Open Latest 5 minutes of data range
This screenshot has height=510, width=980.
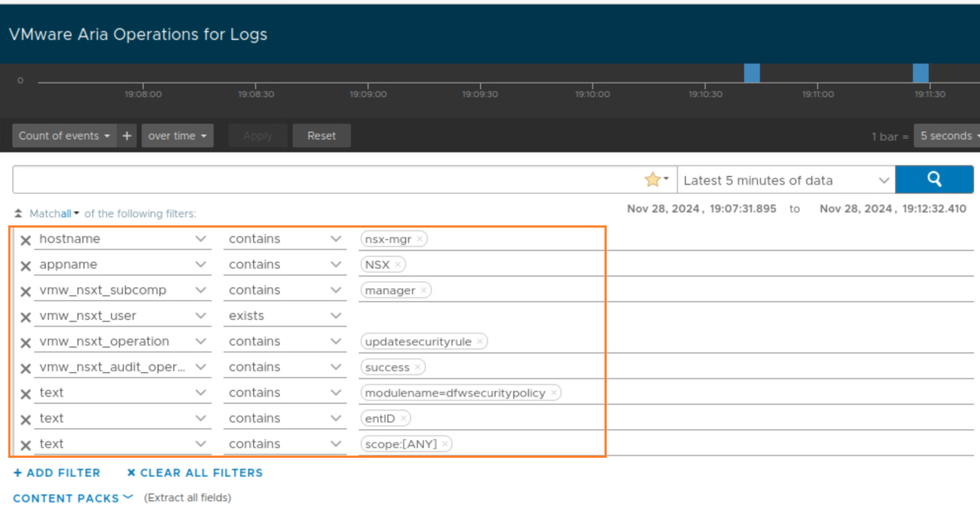(786, 180)
